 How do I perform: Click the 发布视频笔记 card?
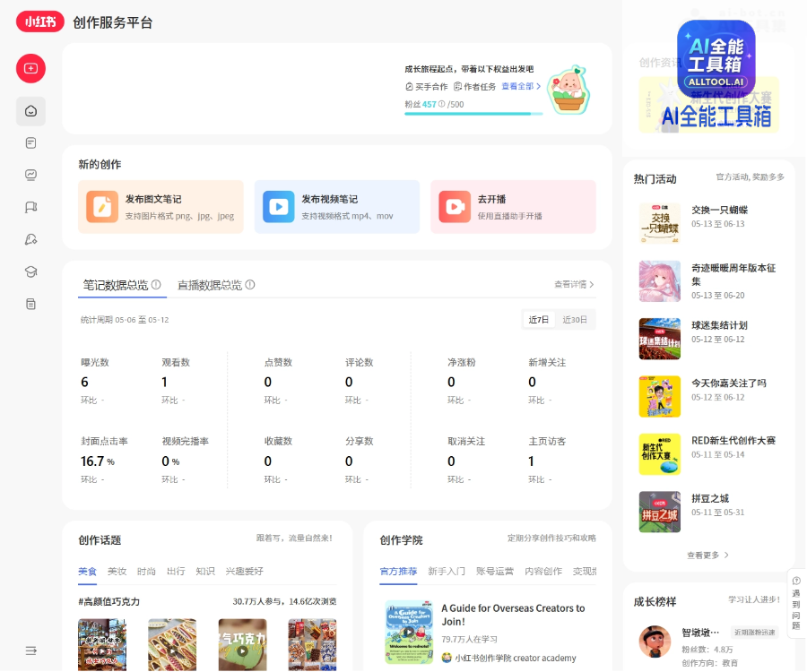[x=337, y=207]
